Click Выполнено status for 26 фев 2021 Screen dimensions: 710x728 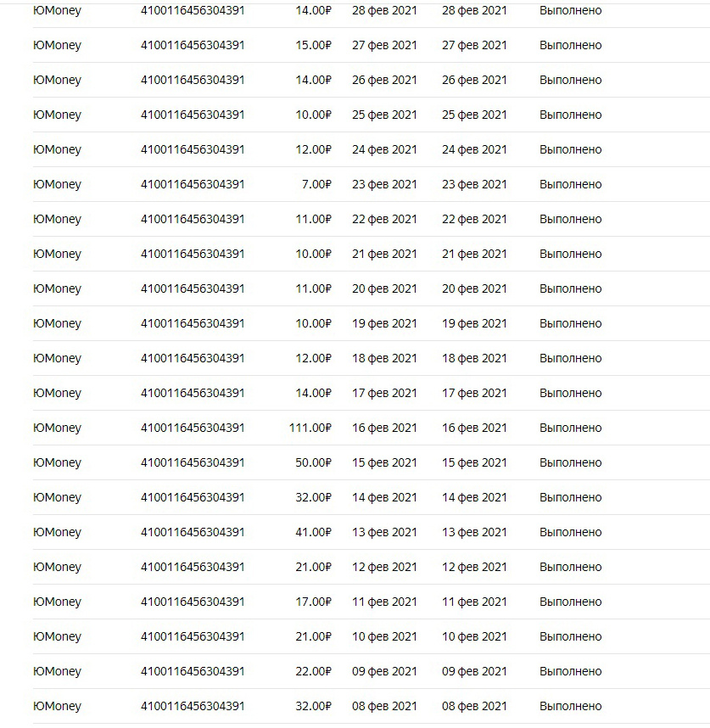570,80
